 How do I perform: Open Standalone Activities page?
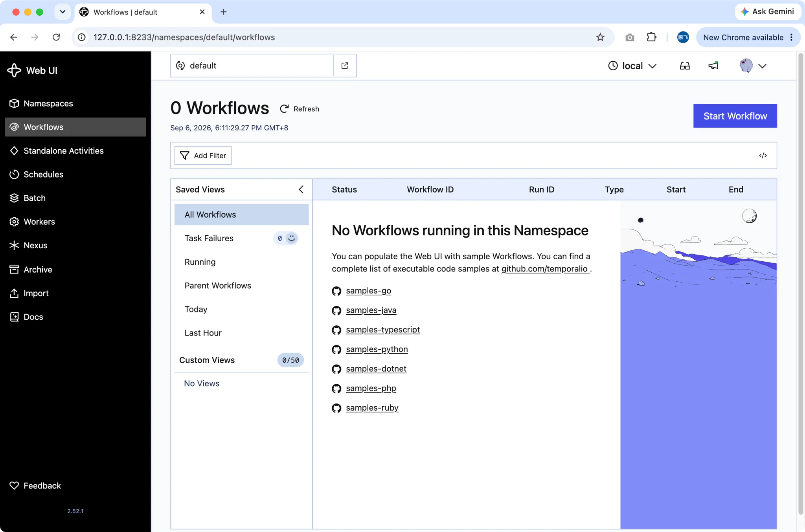[75, 150]
